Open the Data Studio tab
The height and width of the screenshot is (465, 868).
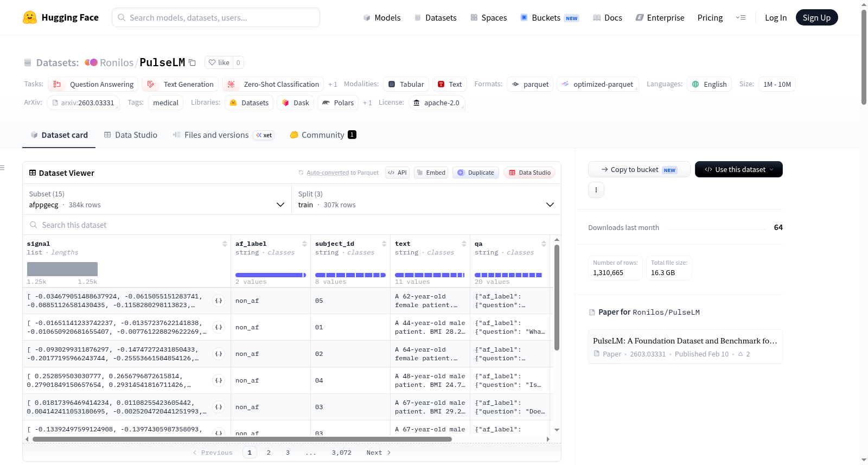point(131,135)
